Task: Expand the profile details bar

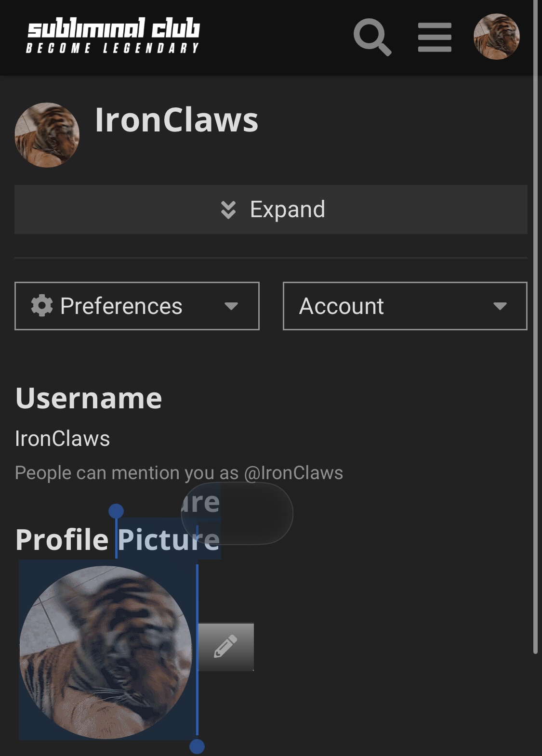Action: tap(271, 209)
